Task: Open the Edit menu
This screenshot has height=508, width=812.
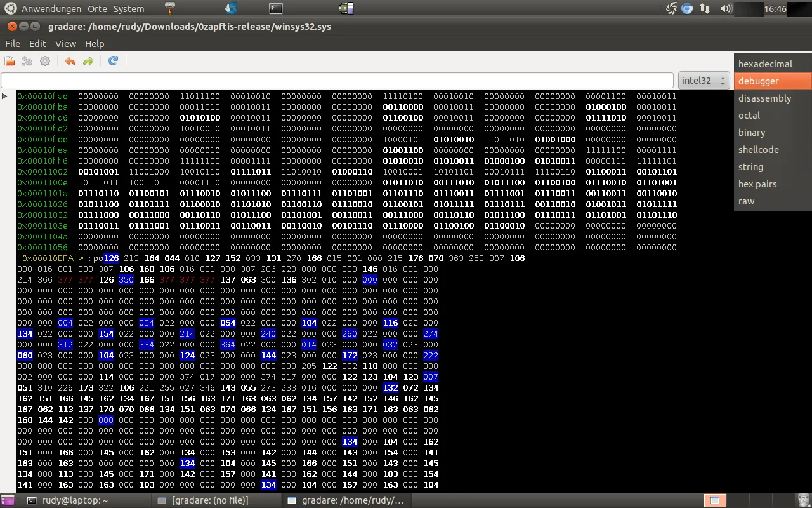Action: click(37, 44)
